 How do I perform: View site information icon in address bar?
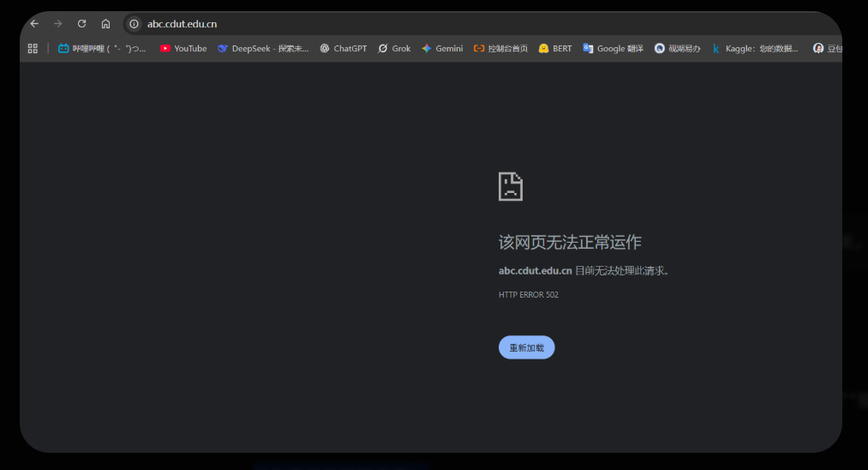134,24
